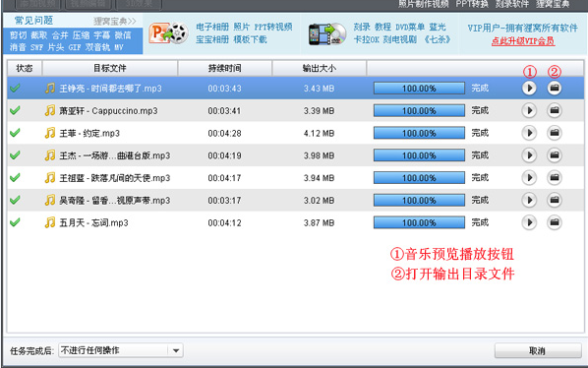588x368 pixels.
Task: Click green checkmark status of 王铮亮 row
Action: (15, 89)
